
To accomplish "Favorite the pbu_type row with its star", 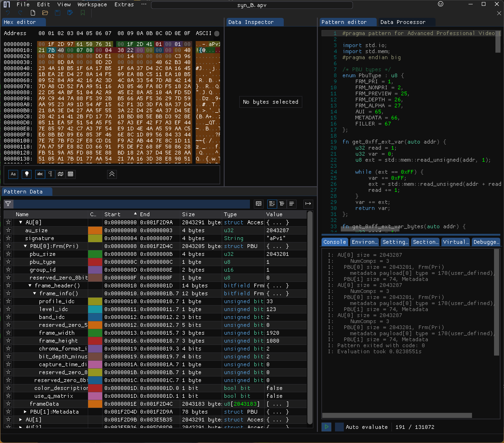I will click(x=8, y=262).
